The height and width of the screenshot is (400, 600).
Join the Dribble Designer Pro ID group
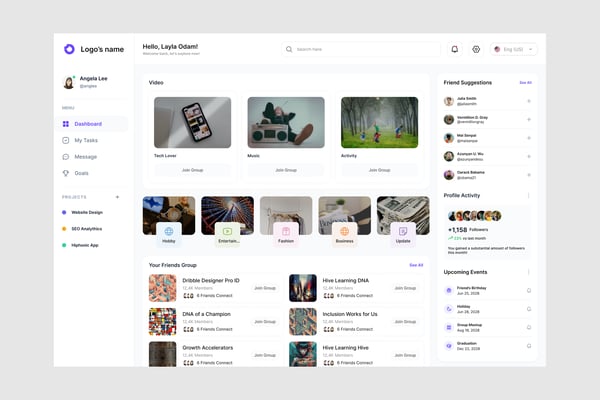265,288
